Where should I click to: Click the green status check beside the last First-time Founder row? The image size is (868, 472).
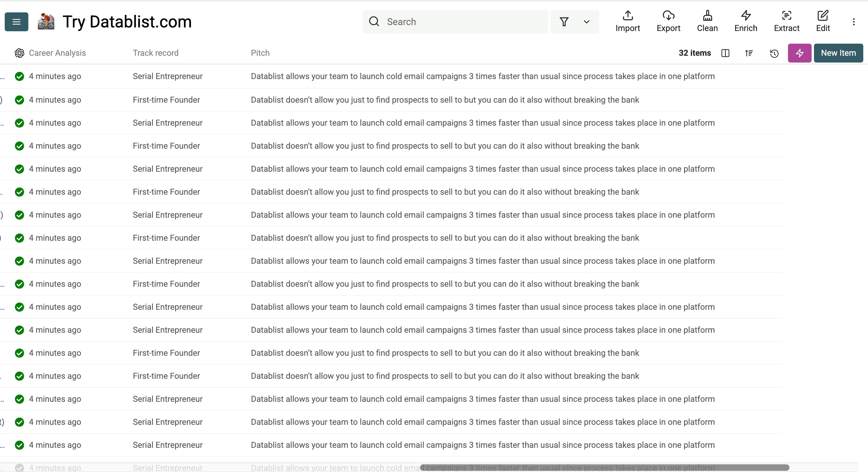(19, 376)
